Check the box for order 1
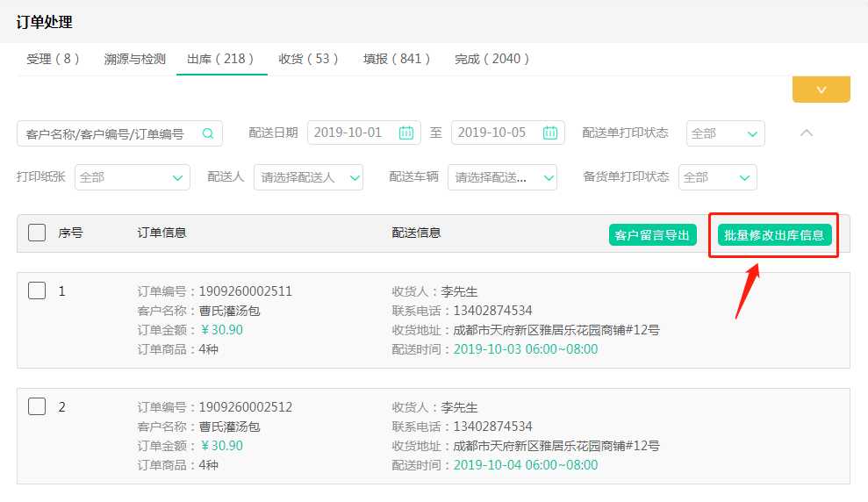 click(x=37, y=291)
